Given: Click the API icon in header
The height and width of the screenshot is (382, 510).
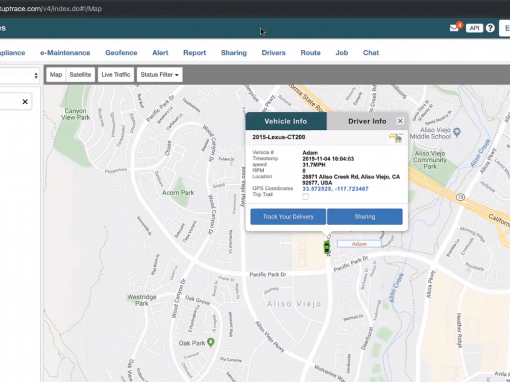Looking at the screenshot, I should click(474, 28).
